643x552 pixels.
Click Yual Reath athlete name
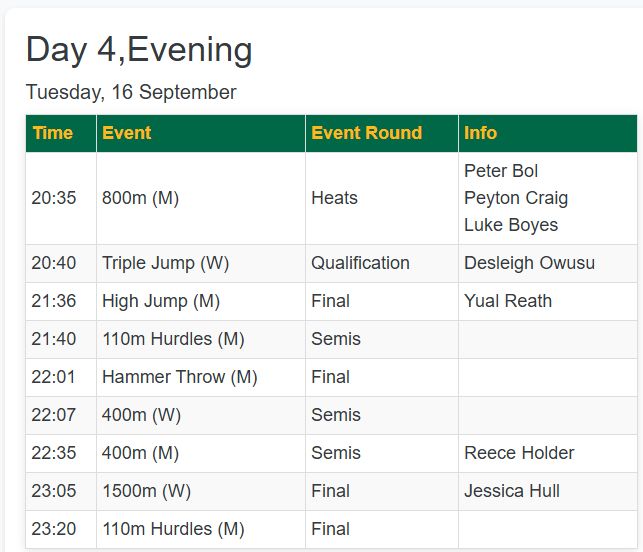[508, 301]
